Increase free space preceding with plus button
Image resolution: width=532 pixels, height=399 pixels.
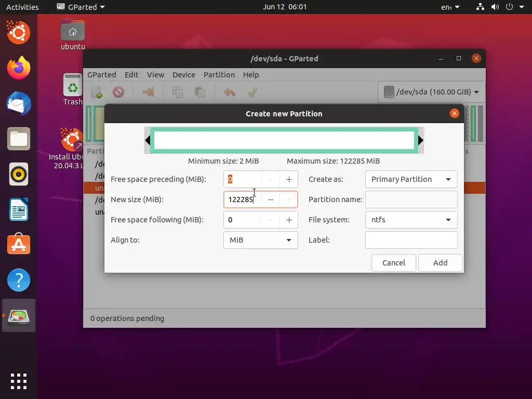[x=289, y=179]
